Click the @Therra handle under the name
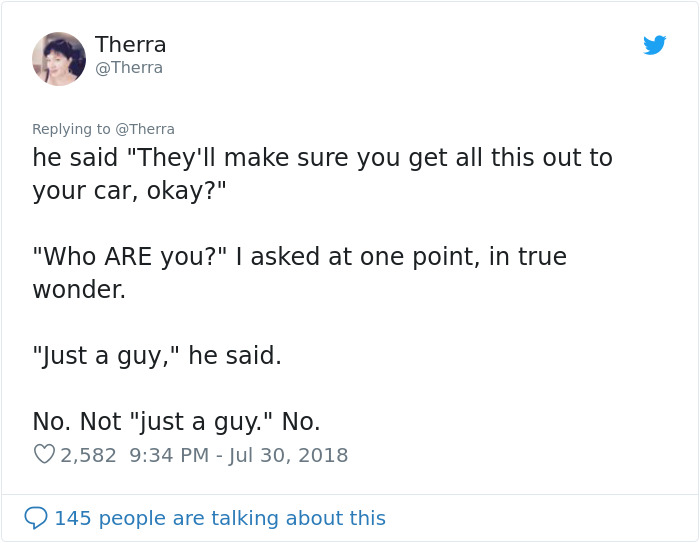This screenshot has width=700, height=543. (129, 68)
